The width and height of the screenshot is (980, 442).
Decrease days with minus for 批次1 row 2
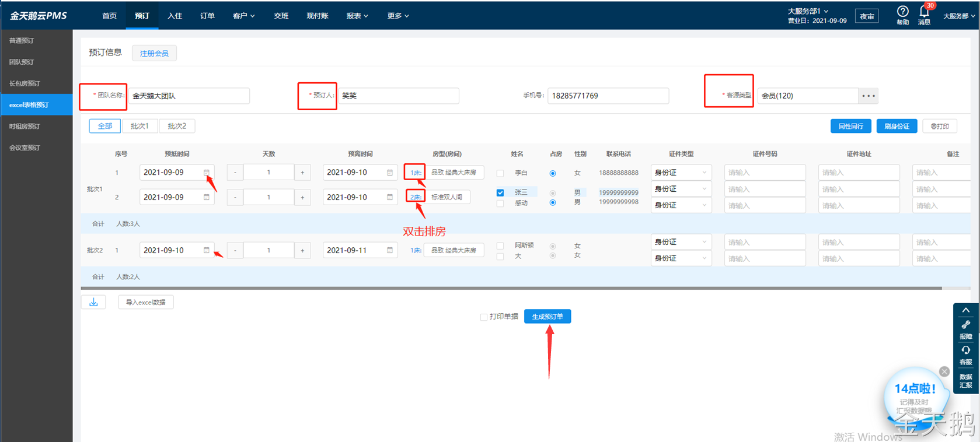click(x=235, y=197)
